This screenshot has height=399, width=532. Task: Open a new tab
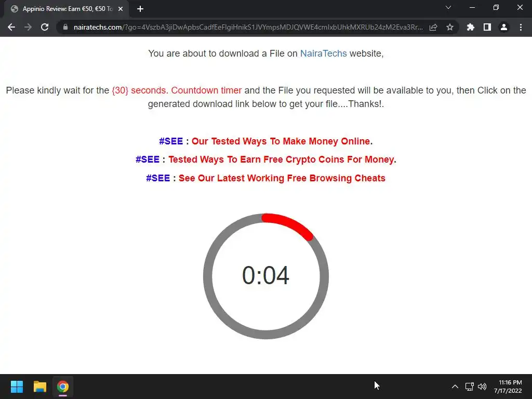pos(140,9)
